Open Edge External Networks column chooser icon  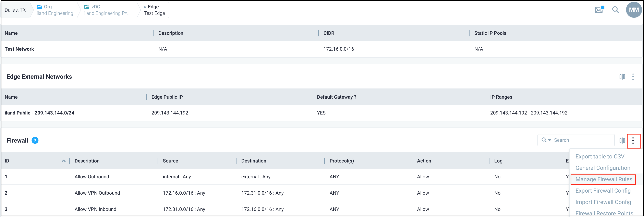(x=622, y=77)
